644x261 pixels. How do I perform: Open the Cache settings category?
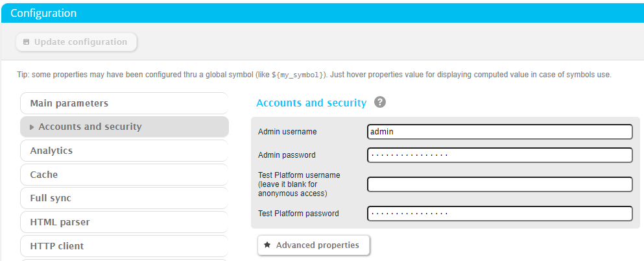pyautogui.click(x=124, y=175)
